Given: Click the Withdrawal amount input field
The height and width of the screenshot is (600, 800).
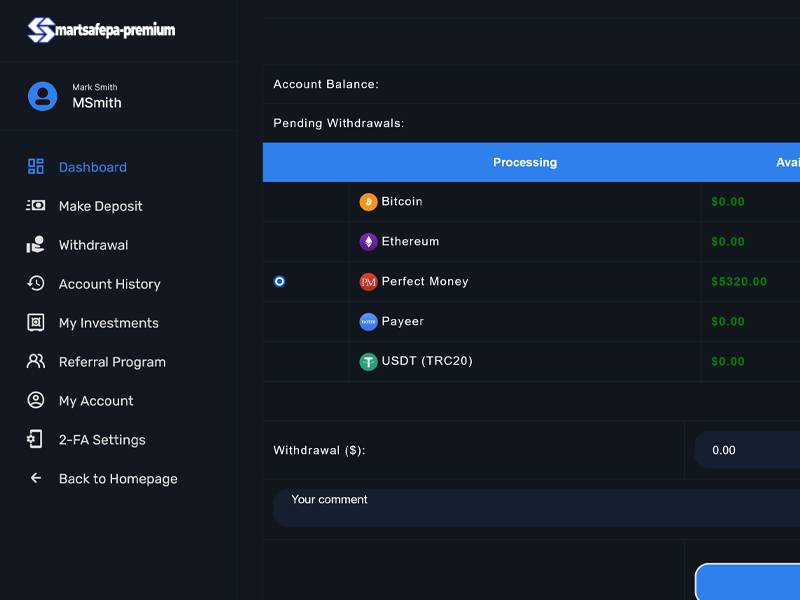Looking at the screenshot, I should [x=750, y=450].
